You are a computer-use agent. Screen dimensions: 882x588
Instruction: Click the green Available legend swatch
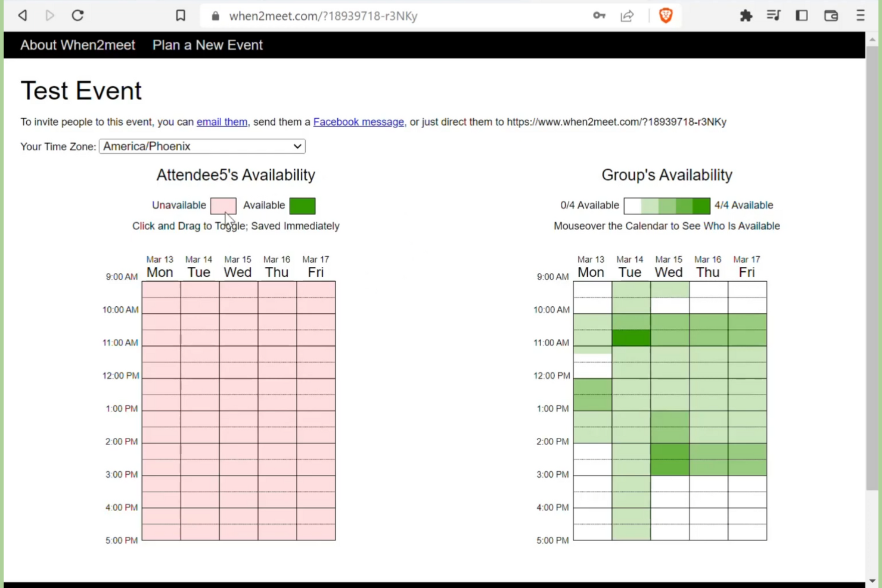pyautogui.click(x=302, y=206)
